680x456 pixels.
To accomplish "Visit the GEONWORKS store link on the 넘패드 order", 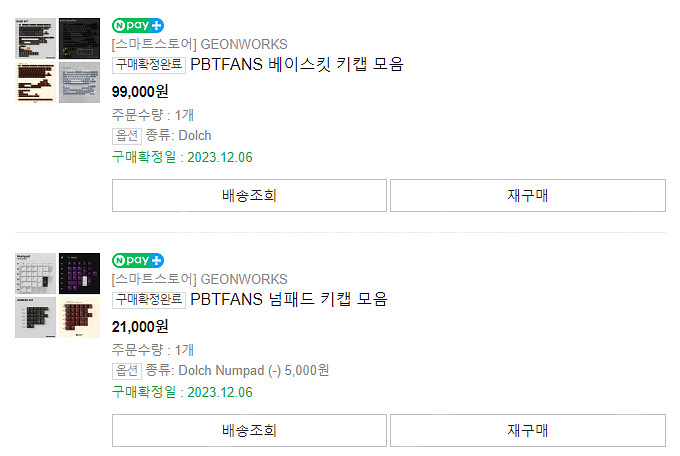I will [x=199, y=279].
